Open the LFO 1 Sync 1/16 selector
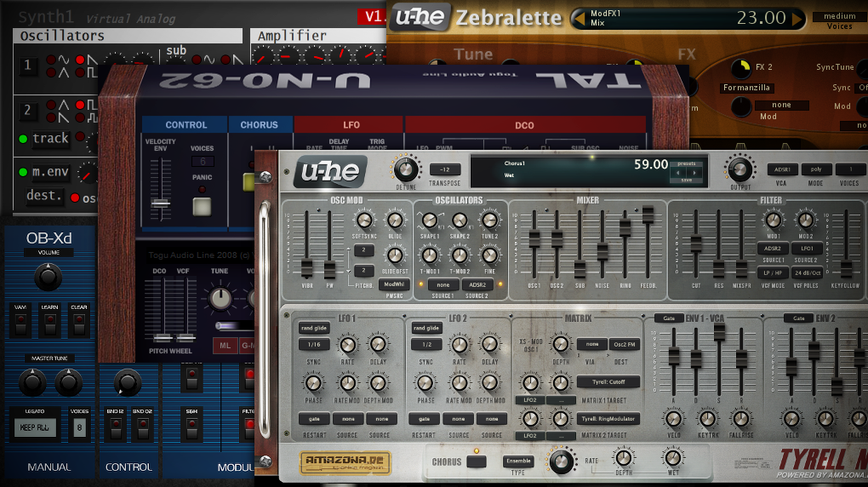This screenshot has width=868, height=487. pos(314,345)
